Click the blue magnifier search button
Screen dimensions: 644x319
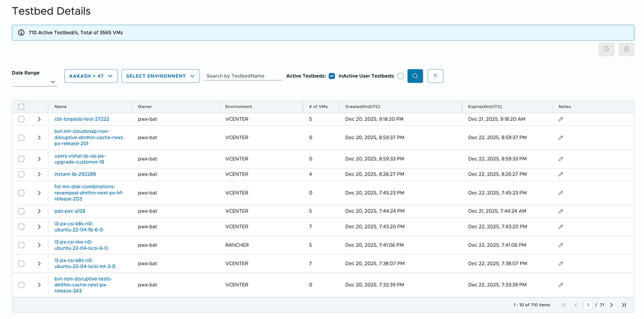(x=415, y=76)
